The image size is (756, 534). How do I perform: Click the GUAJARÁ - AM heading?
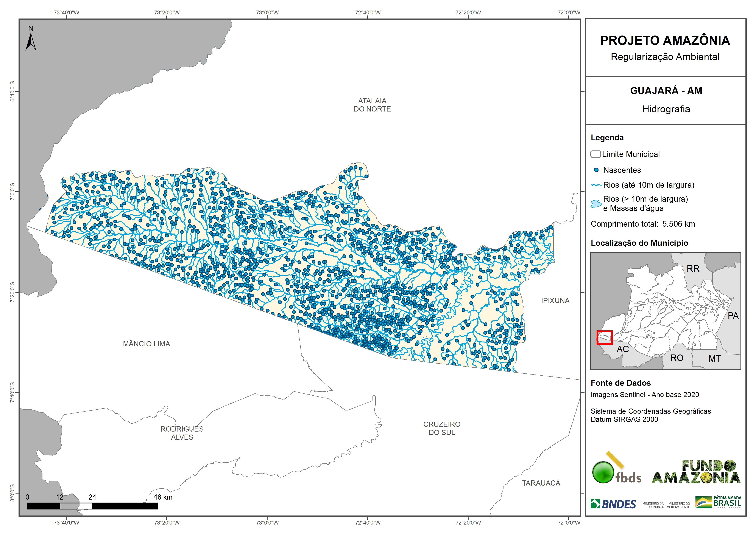click(x=666, y=91)
